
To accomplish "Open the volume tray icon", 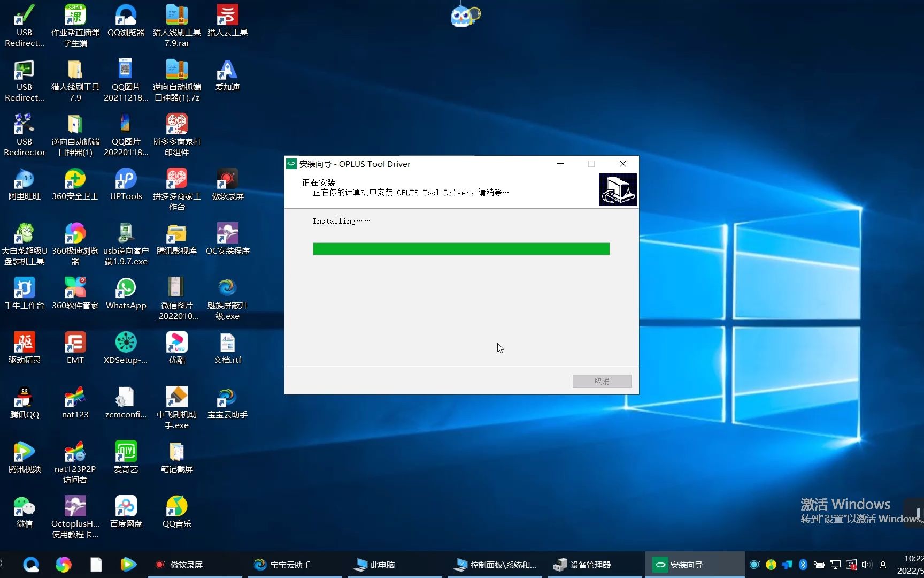I will [867, 565].
